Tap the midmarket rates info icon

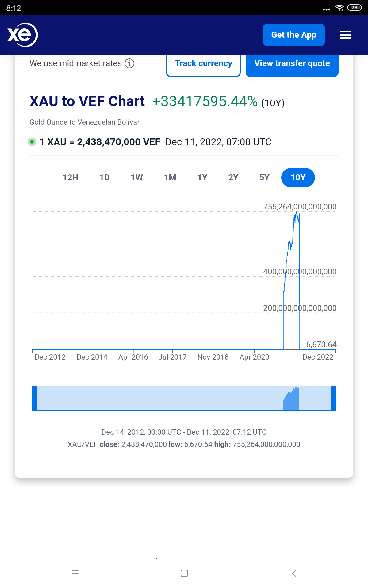tap(129, 63)
